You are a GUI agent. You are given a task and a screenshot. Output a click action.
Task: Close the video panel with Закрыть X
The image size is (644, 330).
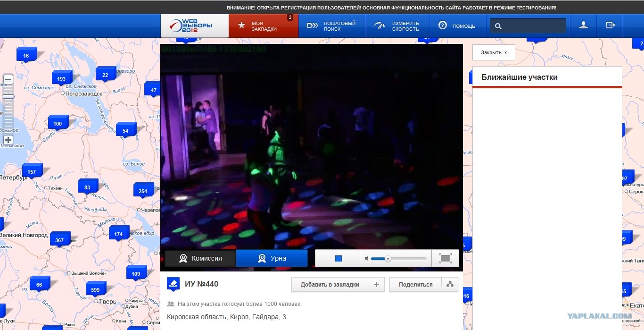[494, 52]
